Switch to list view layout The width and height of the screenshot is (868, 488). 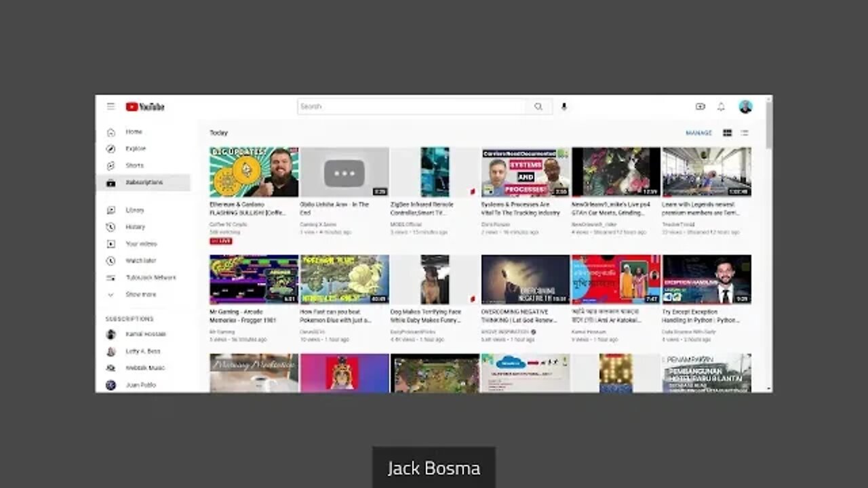[x=745, y=133]
